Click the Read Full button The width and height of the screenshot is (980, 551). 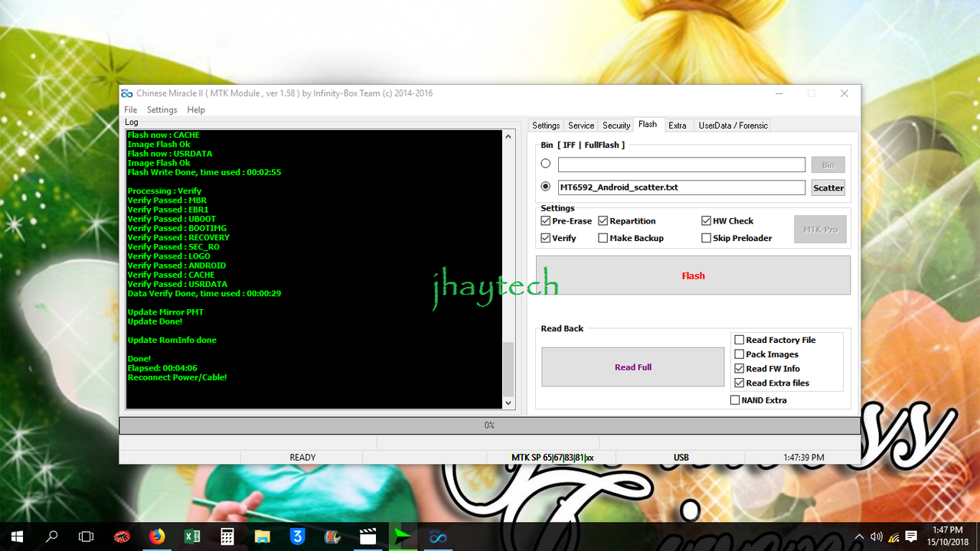pyautogui.click(x=633, y=367)
